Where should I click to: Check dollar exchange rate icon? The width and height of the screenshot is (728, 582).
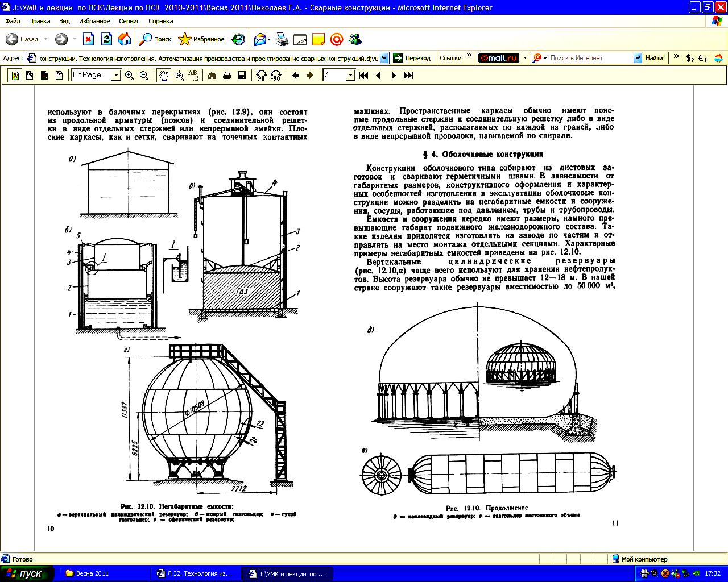(x=690, y=58)
